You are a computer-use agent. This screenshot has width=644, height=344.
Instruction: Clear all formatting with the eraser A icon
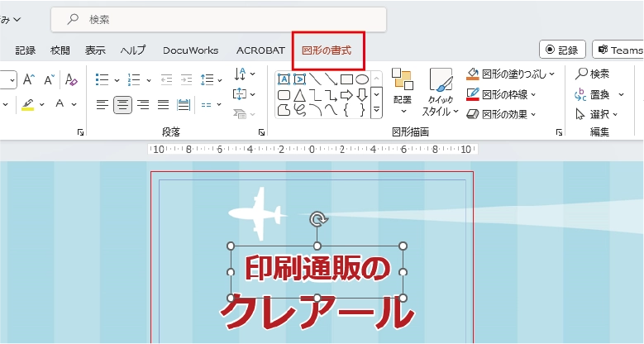pos(71,79)
